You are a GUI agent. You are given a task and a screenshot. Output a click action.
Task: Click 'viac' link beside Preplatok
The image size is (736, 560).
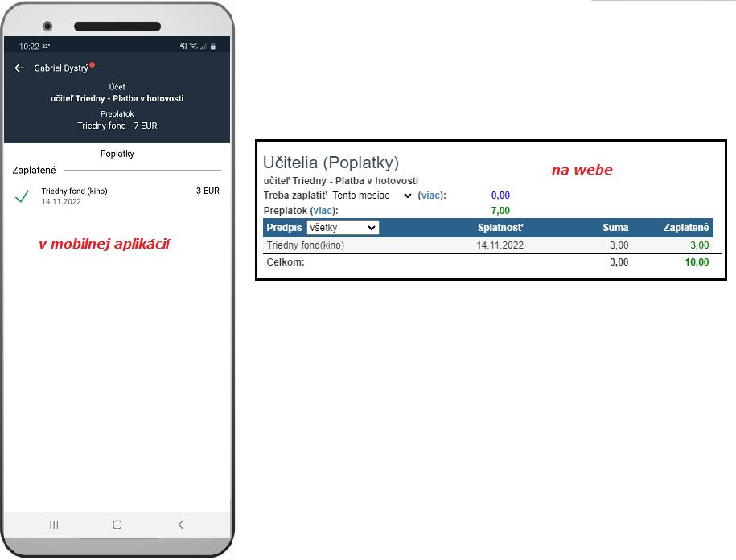[323, 211]
